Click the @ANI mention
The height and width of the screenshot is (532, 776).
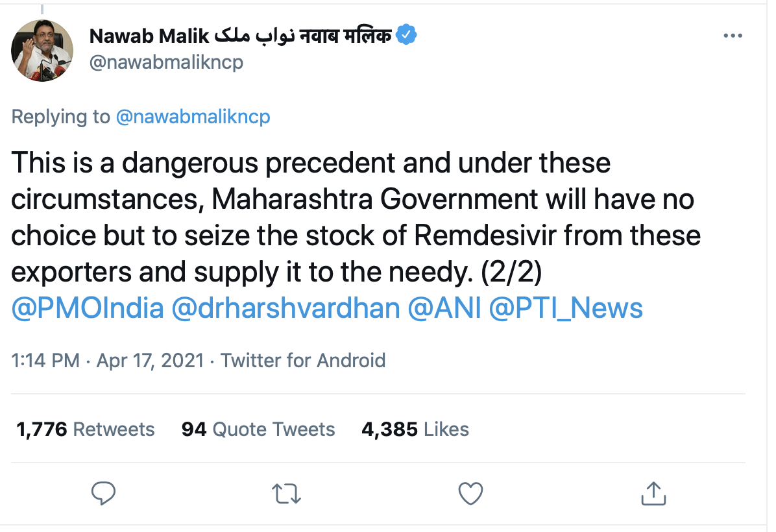(x=444, y=308)
